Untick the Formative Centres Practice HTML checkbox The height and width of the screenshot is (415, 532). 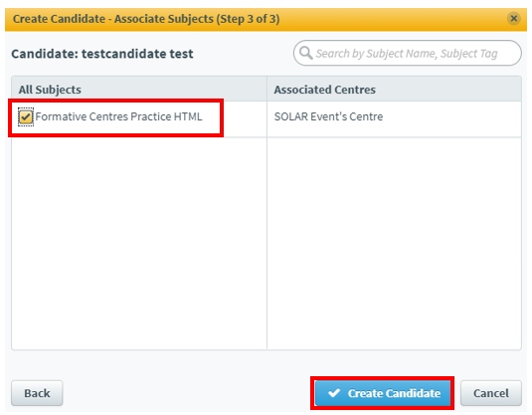[x=26, y=116]
